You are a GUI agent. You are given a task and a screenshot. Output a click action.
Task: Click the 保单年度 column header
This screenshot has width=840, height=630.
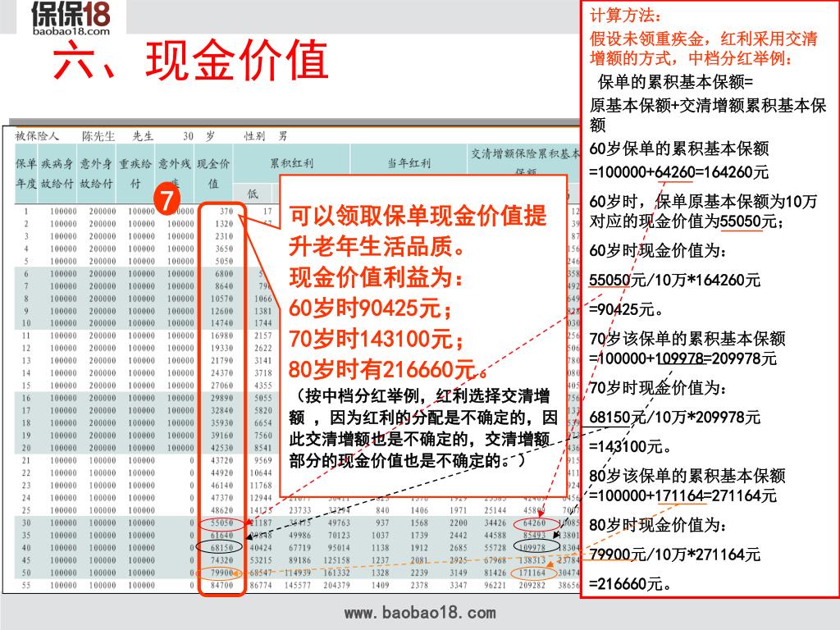(x=26, y=174)
